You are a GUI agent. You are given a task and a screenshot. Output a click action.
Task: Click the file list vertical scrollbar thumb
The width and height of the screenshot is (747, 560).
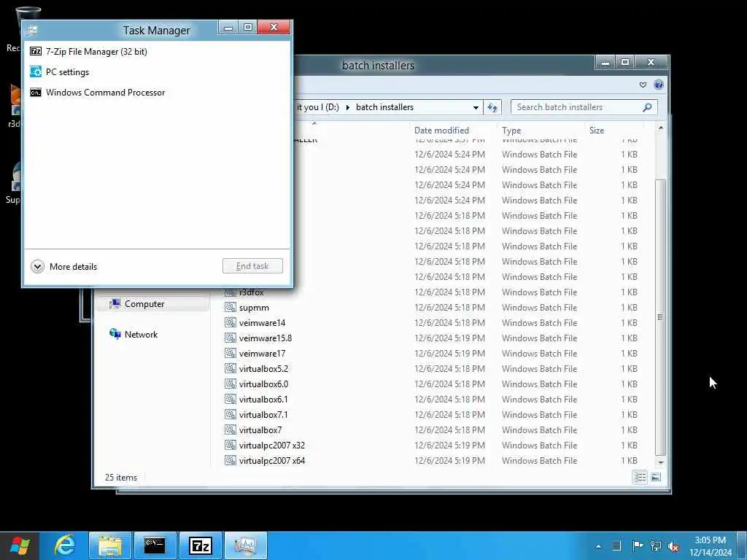659,316
